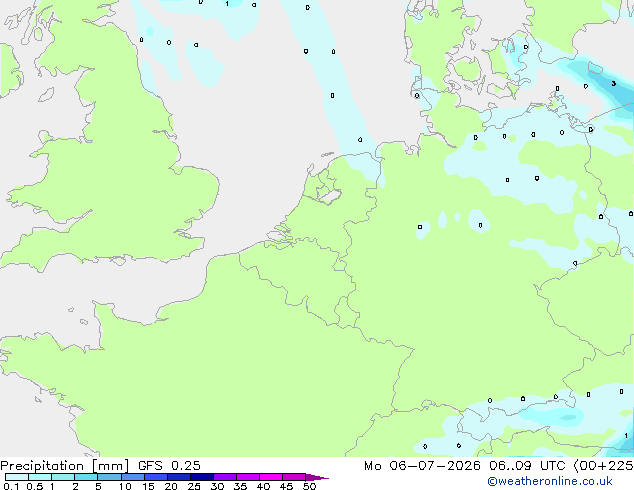Select the 15–20 mm legend color swatch
Screen dimensions: 634x490
point(155,477)
